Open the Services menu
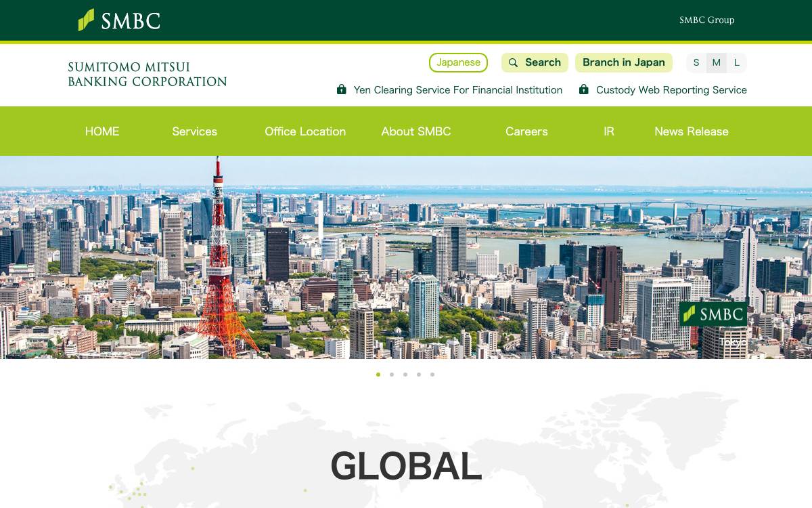The height and width of the screenshot is (508, 812). click(194, 131)
